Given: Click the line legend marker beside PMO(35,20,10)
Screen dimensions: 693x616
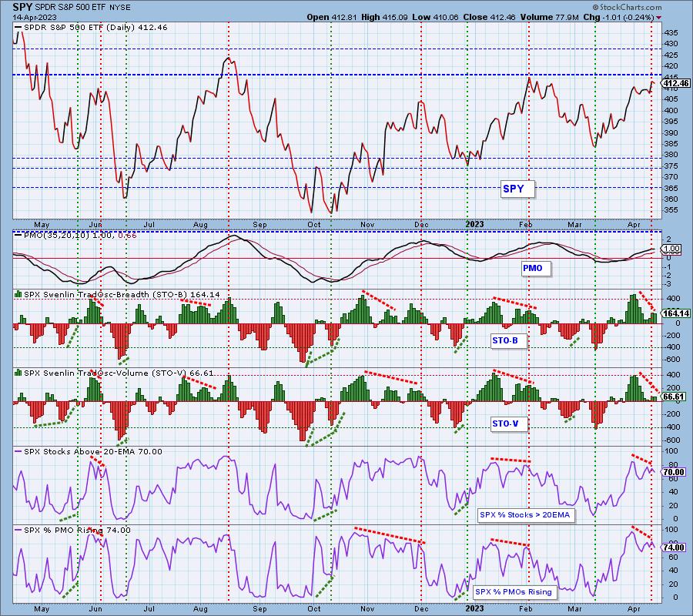Looking at the screenshot, I should point(18,235).
